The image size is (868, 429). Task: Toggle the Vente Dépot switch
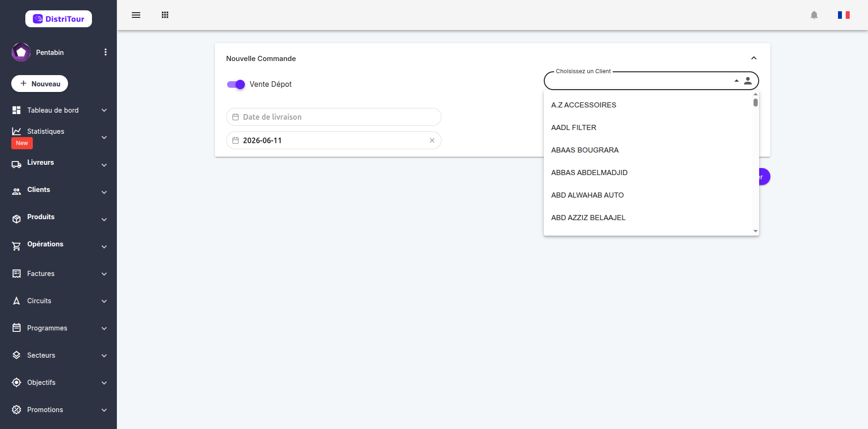pyautogui.click(x=236, y=84)
